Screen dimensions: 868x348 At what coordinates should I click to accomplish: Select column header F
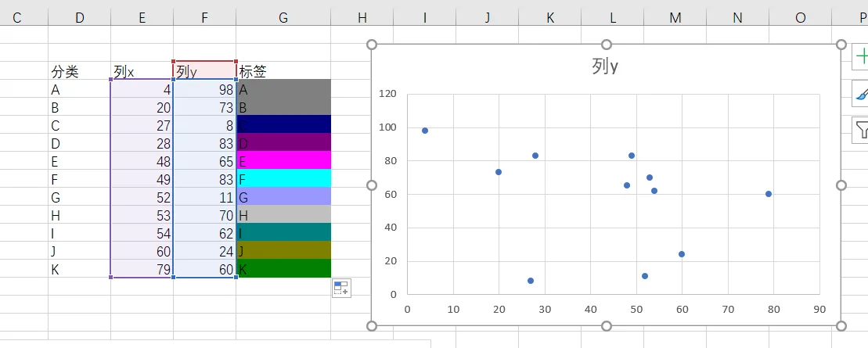click(x=204, y=18)
